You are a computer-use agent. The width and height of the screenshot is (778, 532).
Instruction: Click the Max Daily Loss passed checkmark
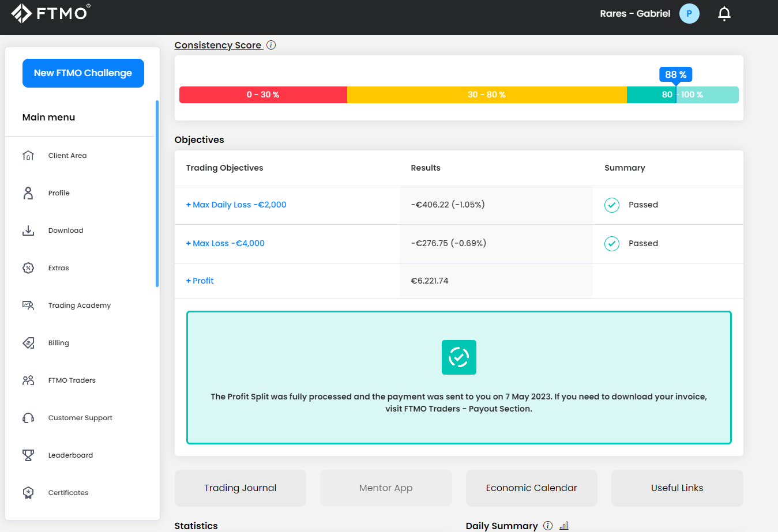612,205
